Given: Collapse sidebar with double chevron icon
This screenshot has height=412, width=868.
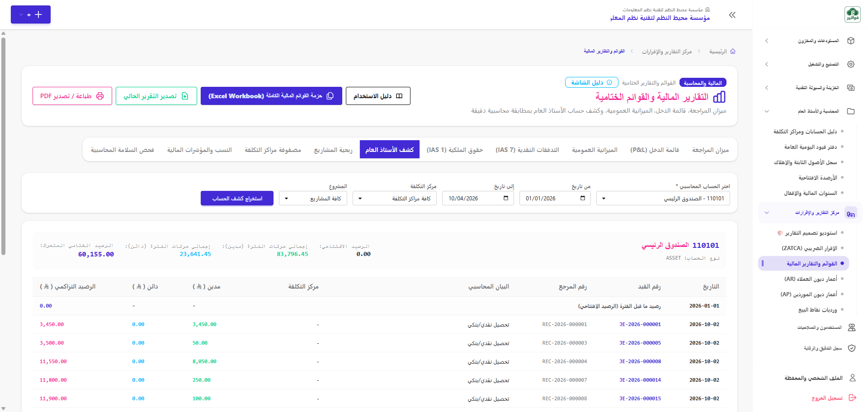Looking at the screenshot, I should 732,15.
